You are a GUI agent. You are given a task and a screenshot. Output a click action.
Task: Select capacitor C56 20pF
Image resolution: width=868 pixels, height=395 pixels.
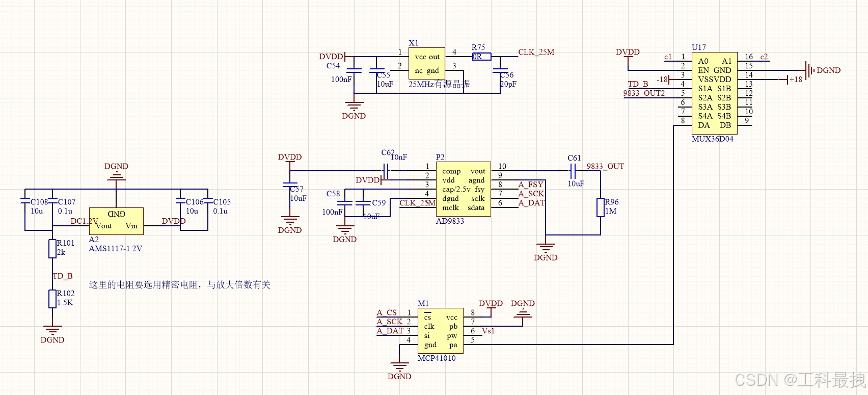point(500,71)
